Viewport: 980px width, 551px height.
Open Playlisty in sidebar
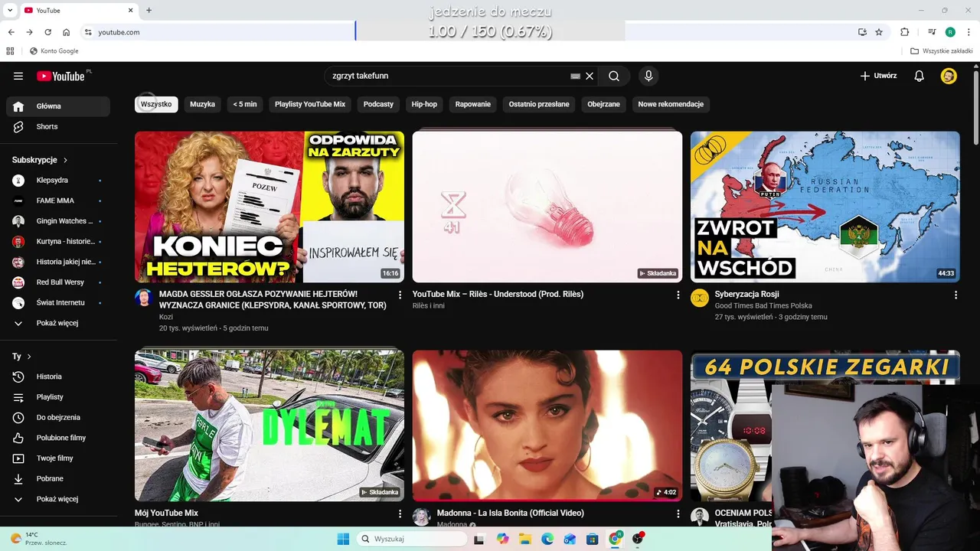58,397
